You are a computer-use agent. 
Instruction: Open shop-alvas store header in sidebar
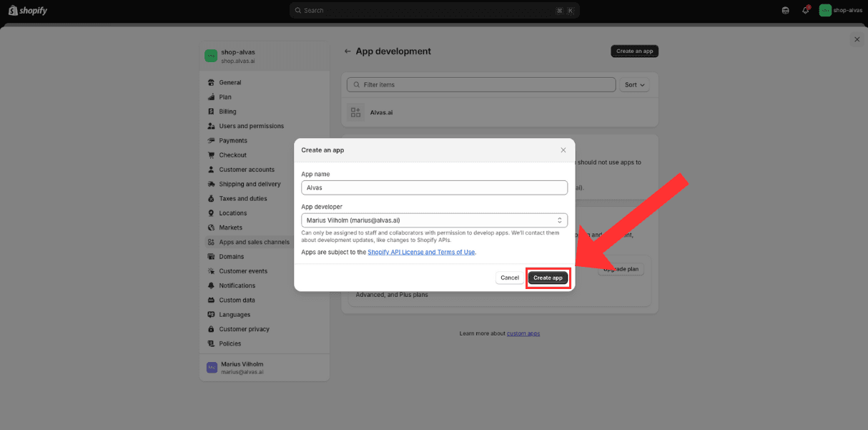[x=265, y=56]
